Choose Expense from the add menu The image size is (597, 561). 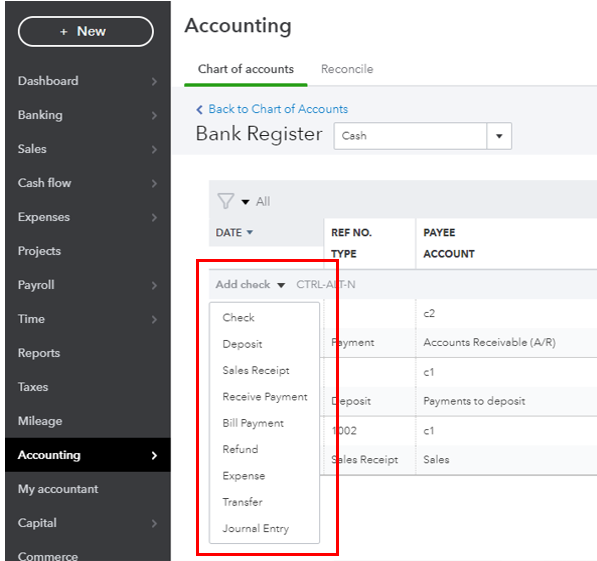click(x=244, y=476)
